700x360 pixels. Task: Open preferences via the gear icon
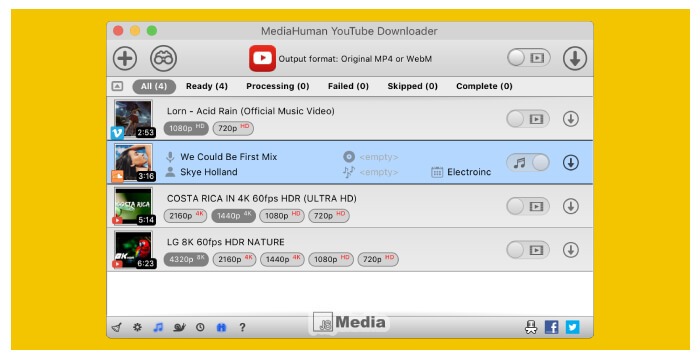click(x=138, y=327)
